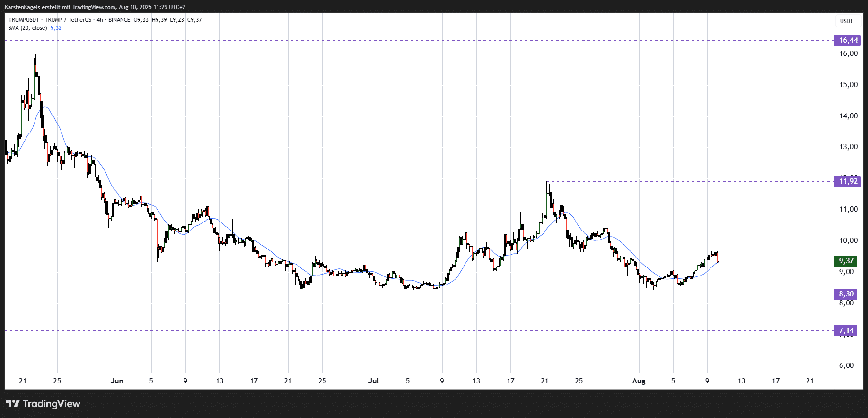Click the blue SMA value 9,32
The width and height of the screenshot is (868, 418).
point(56,28)
